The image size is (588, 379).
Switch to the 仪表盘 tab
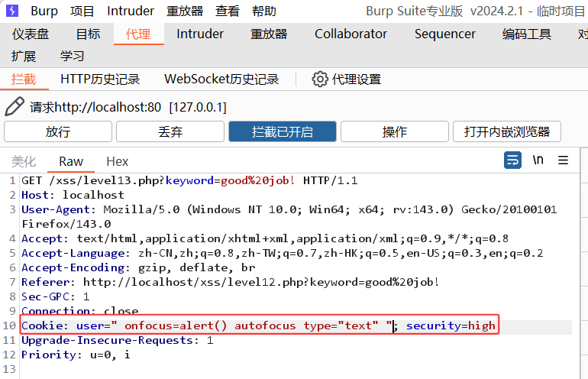coord(31,34)
